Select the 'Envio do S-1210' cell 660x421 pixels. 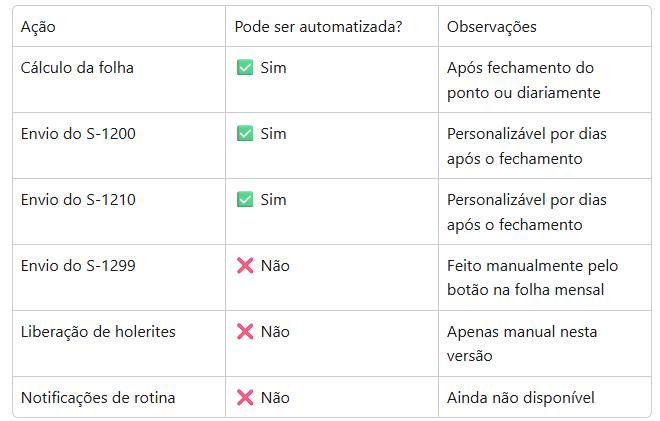tap(78, 200)
